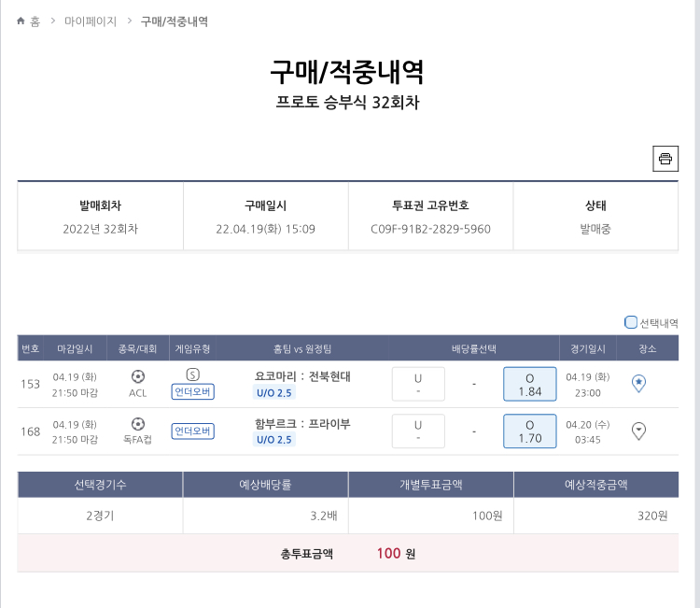Click 2022년 32회차 round value
Screen dimensions: 700x608
pyautogui.click(x=101, y=229)
